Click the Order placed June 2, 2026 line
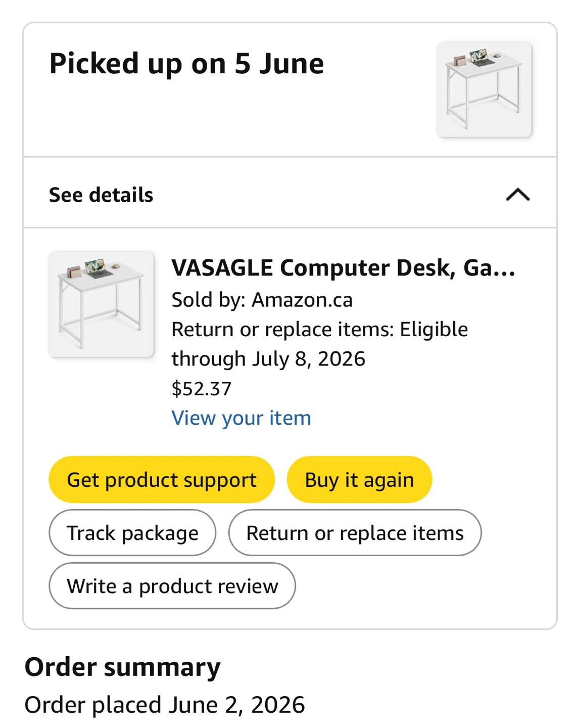This screenshot has height=728, width=580. (165, 705)
